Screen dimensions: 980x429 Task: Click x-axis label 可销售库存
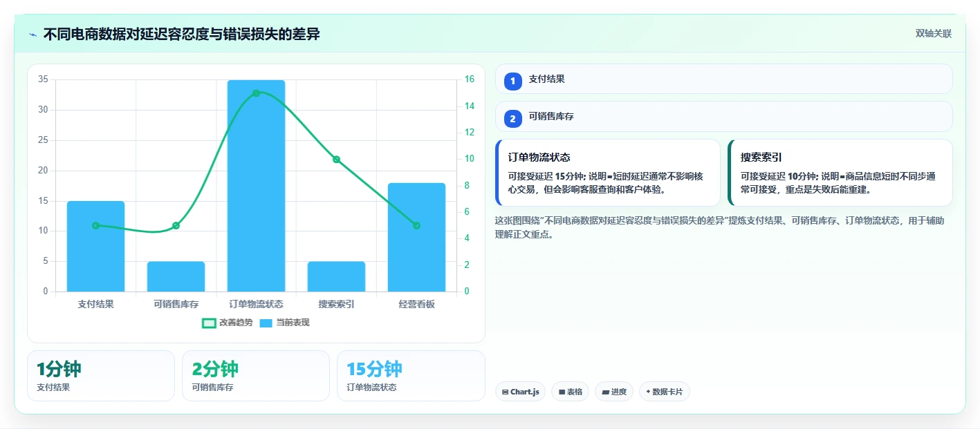176,304
